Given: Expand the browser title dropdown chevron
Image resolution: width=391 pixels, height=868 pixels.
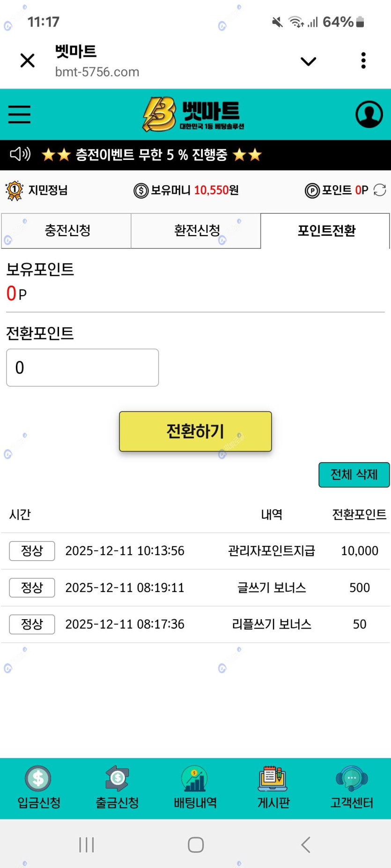Looking at the screenshot, I should 308,61.
